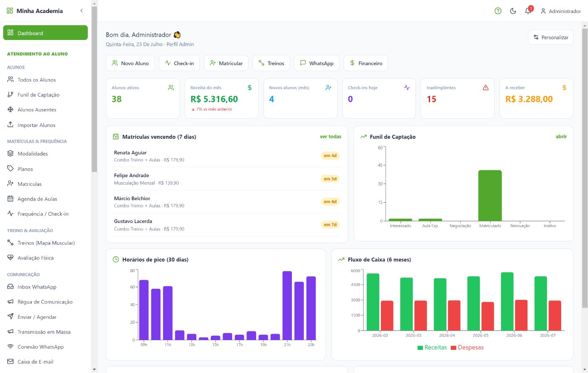This screenshot has height=373, width=588.
Task: Click the Treinos (Mapa Muscular) dumbbell icon
Action: 10,243
